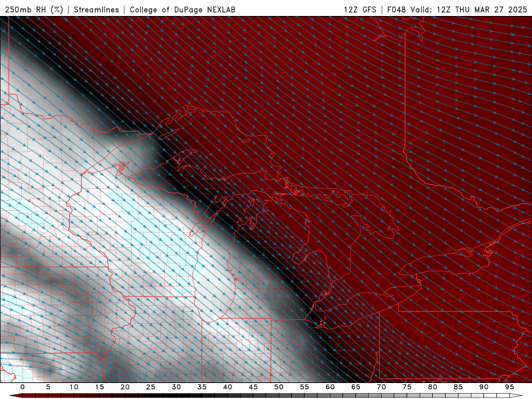Pick the "85" legend tick label
The image size is (532, 399).
coord(458,387)
